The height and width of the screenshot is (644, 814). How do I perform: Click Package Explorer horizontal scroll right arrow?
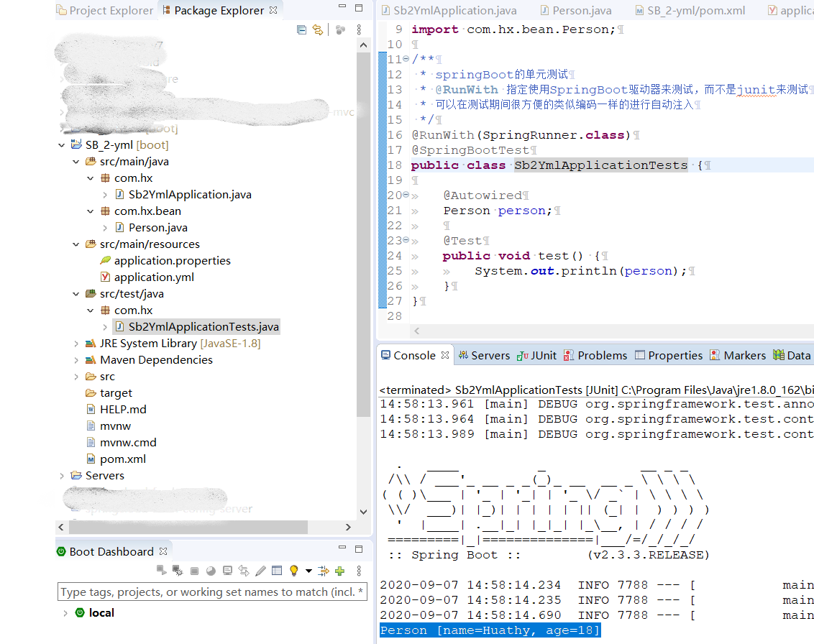pos(348,528)
